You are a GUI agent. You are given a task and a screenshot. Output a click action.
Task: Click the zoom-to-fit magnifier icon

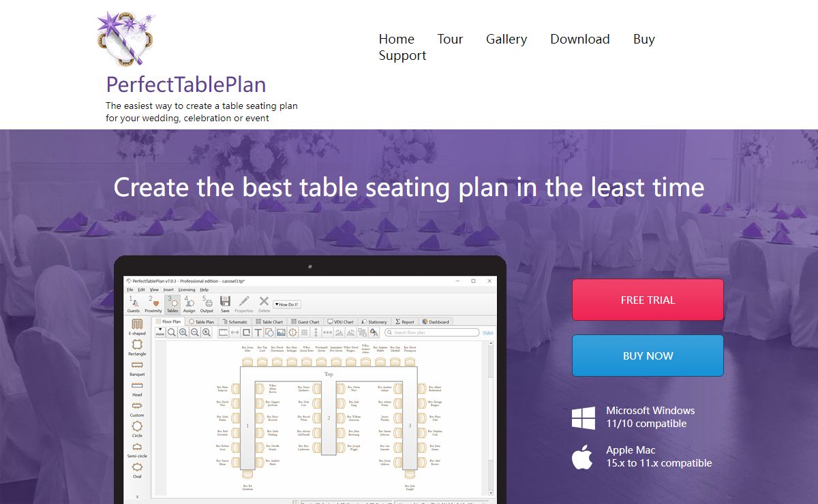coord(206,332)
